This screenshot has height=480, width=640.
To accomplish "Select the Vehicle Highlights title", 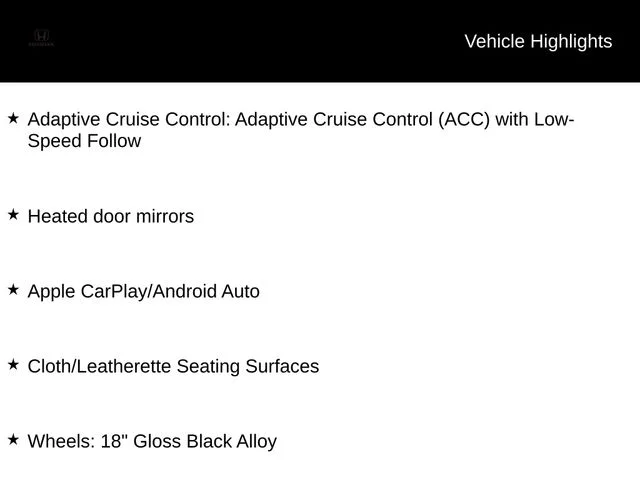I will pyautogui.click(x=538, y=42).
